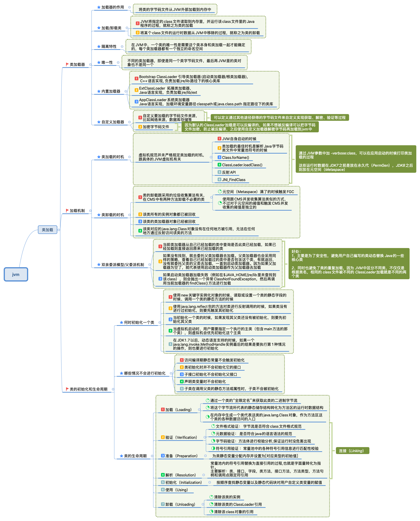This screenshot has width=420, height=521.
Task: Select the callout 可以定义通过其他途径获得的字节码文件
Action: (x=280, y=118)
